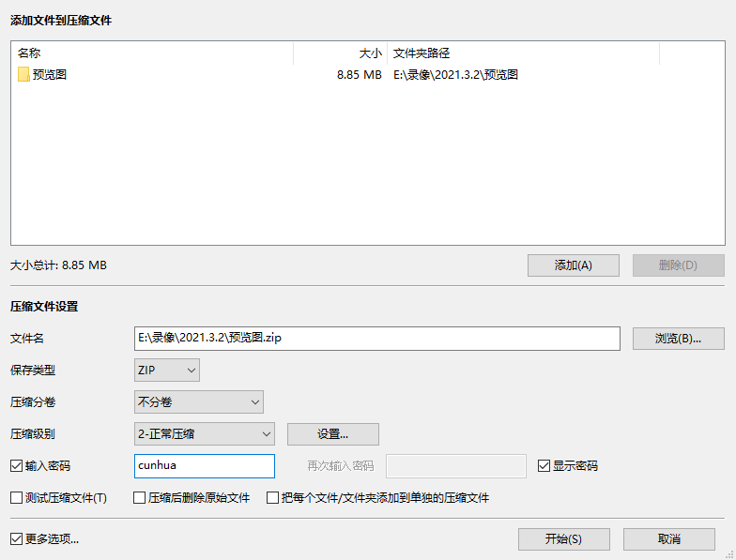Select the 预览图 folder icon in list
Screen dimensions: 736x560
[x=23, y=75]
